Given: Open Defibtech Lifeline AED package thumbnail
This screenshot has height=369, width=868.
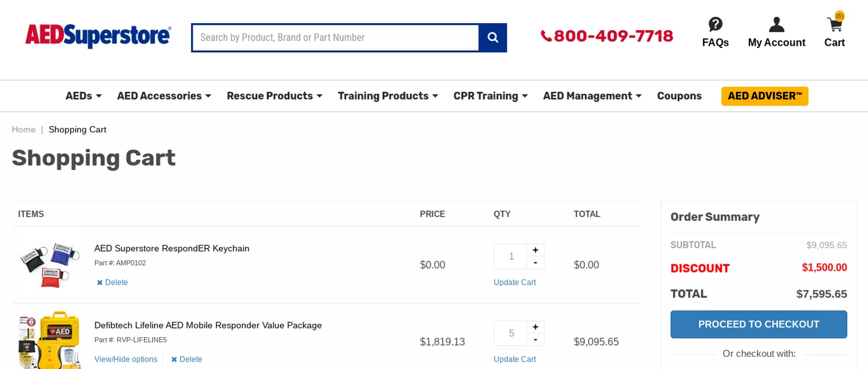Looking at the screenshot, I should pos(49,340).
